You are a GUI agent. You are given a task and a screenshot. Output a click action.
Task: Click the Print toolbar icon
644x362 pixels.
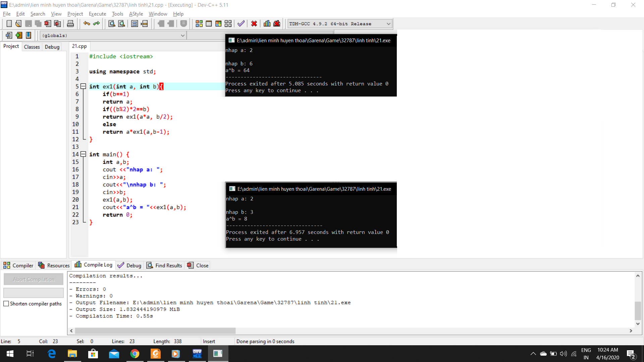[70, 24]
